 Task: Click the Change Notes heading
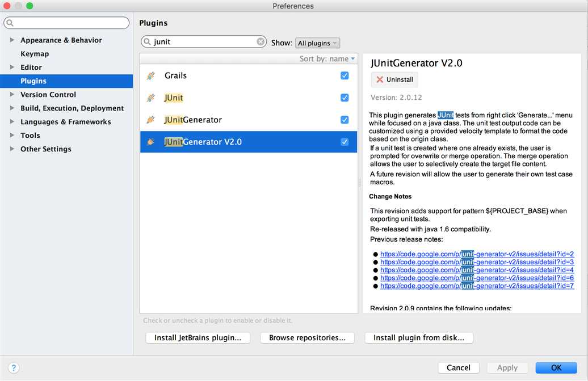(x=390, y=196)
